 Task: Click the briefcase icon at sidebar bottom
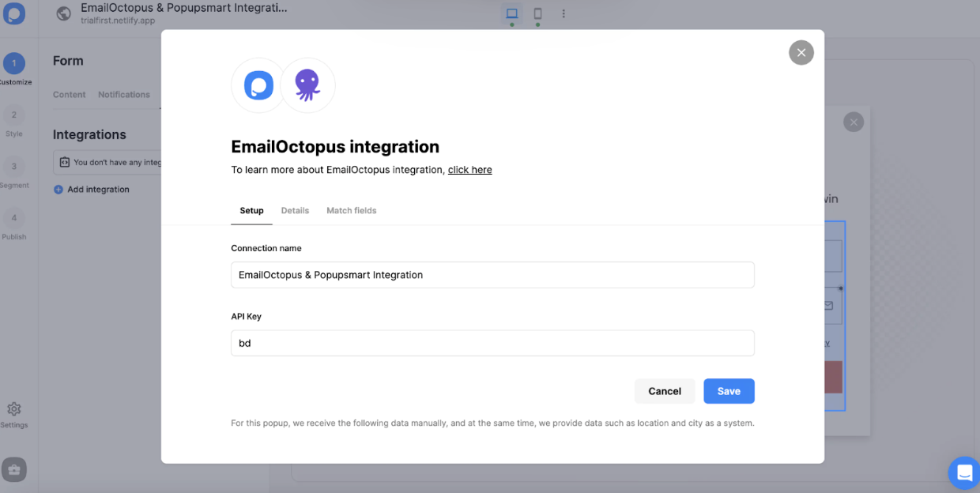coord(14,469)
